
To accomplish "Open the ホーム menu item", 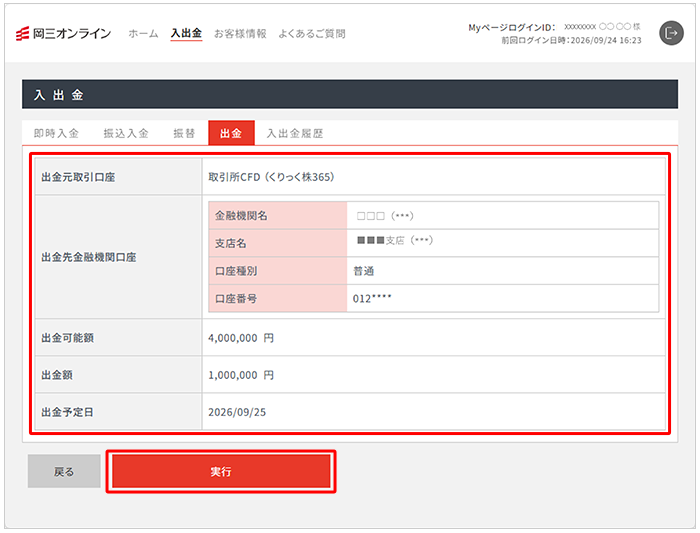I will click(x=143, y=33).
